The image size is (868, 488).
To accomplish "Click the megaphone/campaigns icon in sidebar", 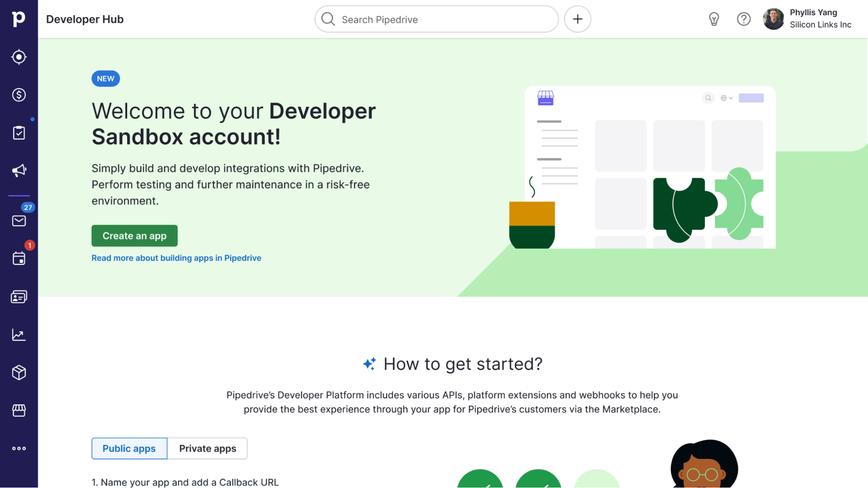I will [19, 170].
